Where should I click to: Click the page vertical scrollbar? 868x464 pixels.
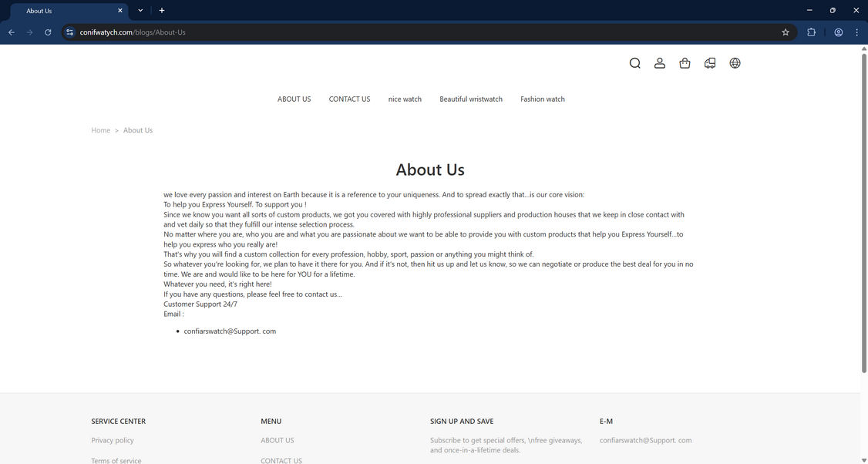[x=863, y=214]
